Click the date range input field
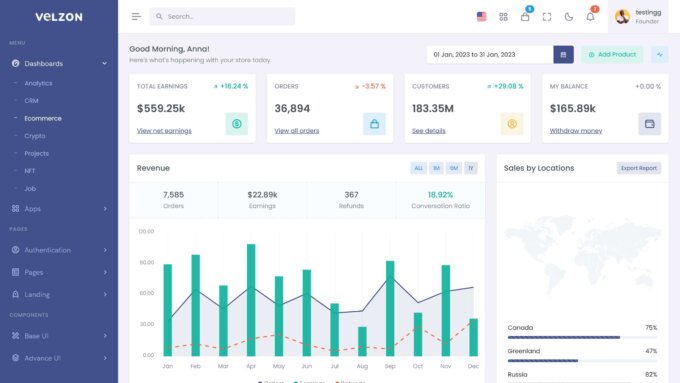 490,55
